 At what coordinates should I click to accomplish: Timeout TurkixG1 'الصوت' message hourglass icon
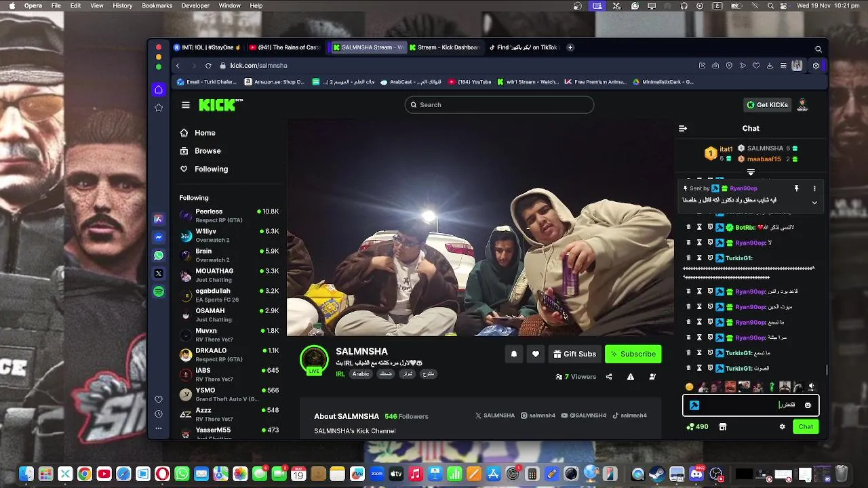click(x=699, y=368)
